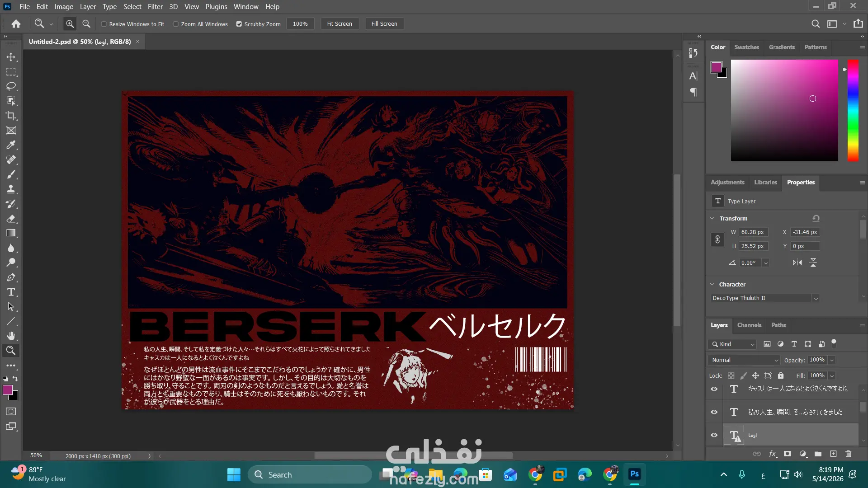Disable Scrubby Zoom checkbox

239,24
